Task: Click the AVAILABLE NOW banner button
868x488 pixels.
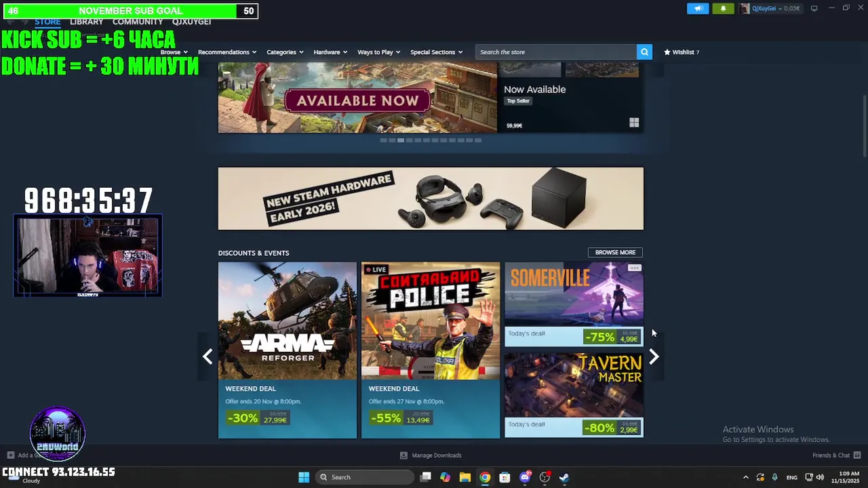Action: click(357, 101)
